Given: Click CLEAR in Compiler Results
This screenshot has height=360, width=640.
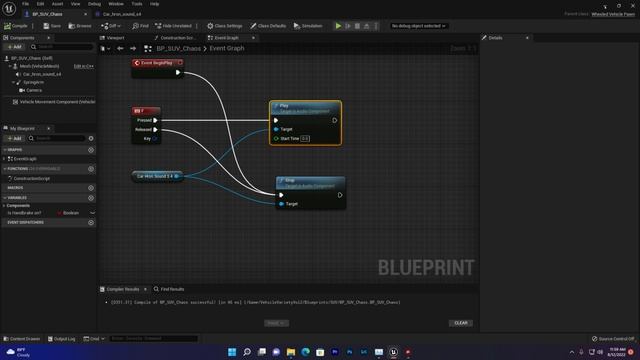Looking at the screenshot, I should [x=461, y=323].
